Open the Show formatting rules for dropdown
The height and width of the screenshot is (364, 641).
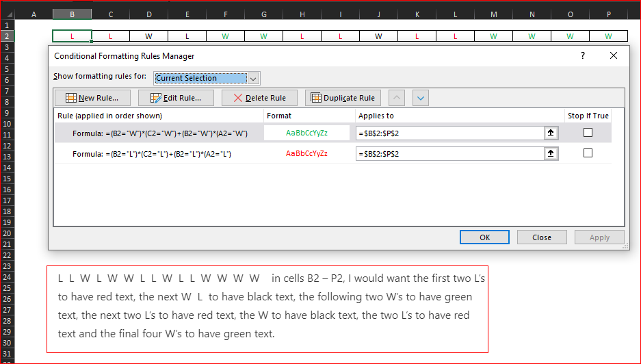click(253, 78)
